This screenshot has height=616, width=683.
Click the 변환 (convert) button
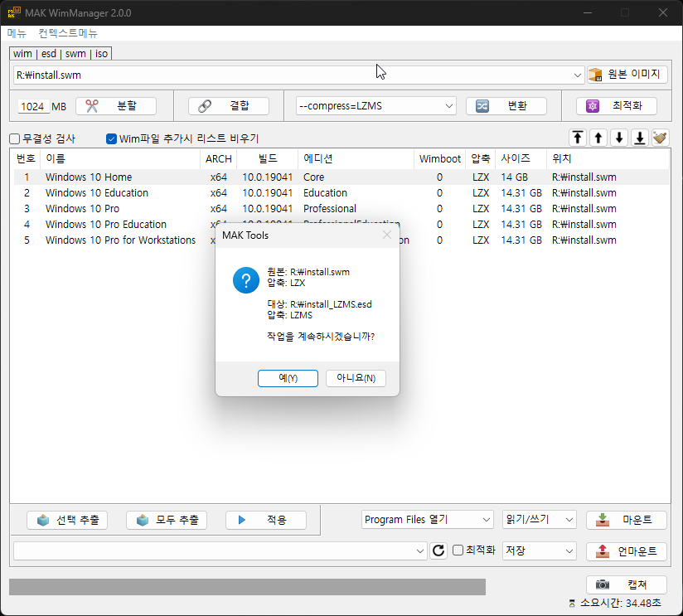point(506,106)
